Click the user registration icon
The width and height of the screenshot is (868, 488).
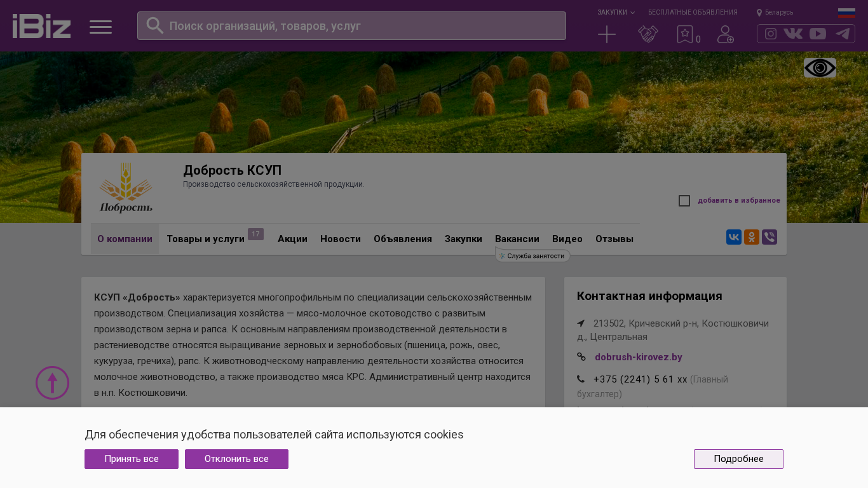[725, 34]
